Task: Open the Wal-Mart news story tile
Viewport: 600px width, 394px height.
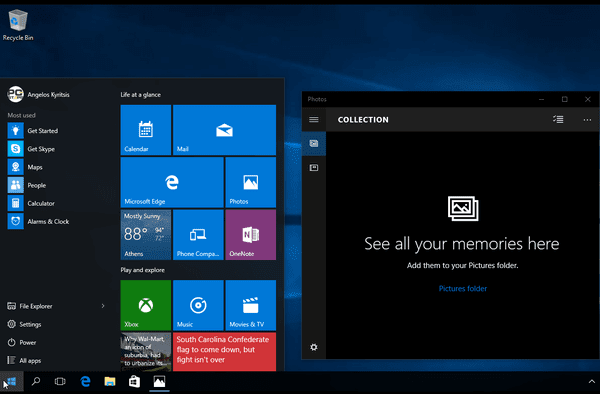Action: 146,352
